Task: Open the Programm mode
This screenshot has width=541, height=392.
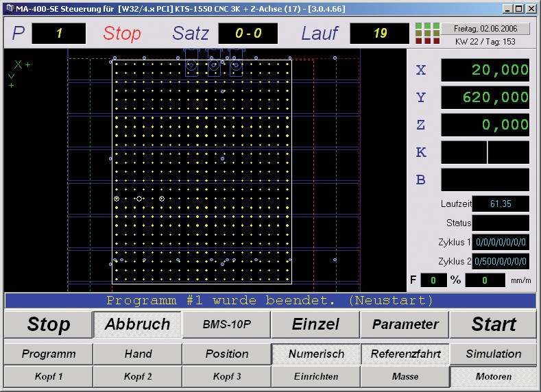Action: (48, 354)
